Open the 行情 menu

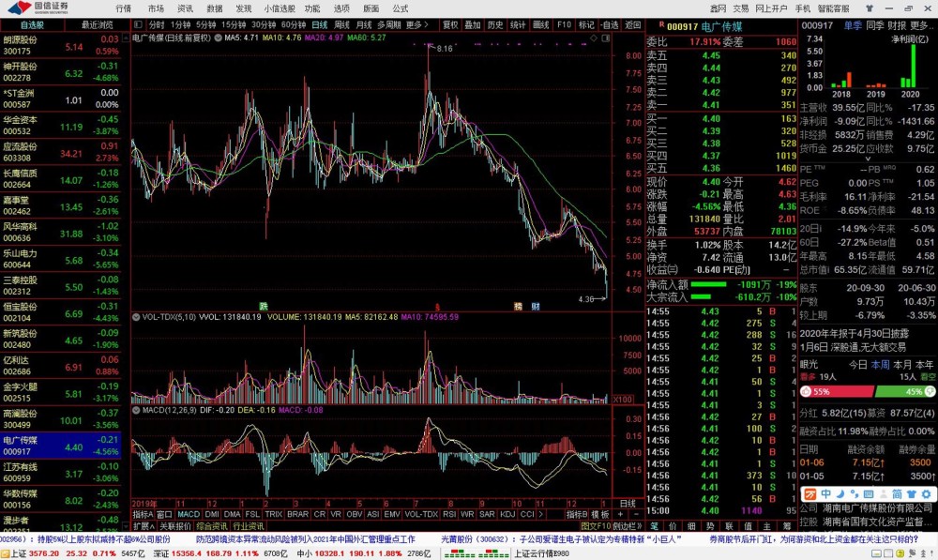pos(123,8)
